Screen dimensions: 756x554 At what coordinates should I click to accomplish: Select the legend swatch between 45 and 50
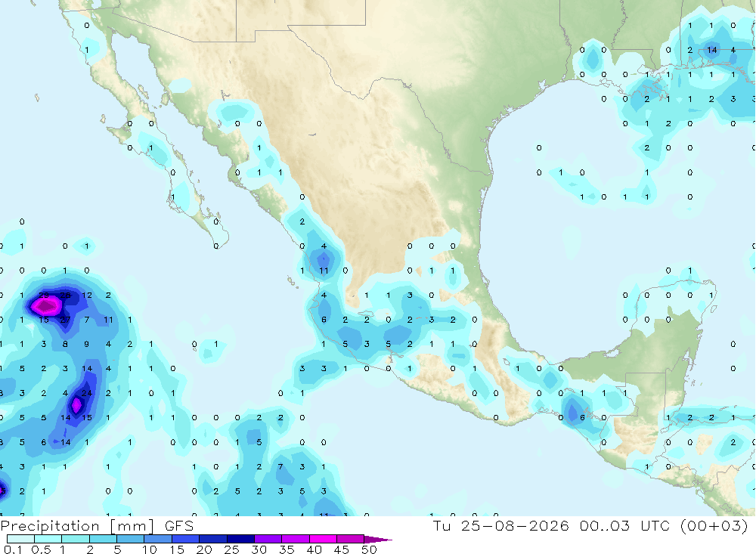coord(350,539)
